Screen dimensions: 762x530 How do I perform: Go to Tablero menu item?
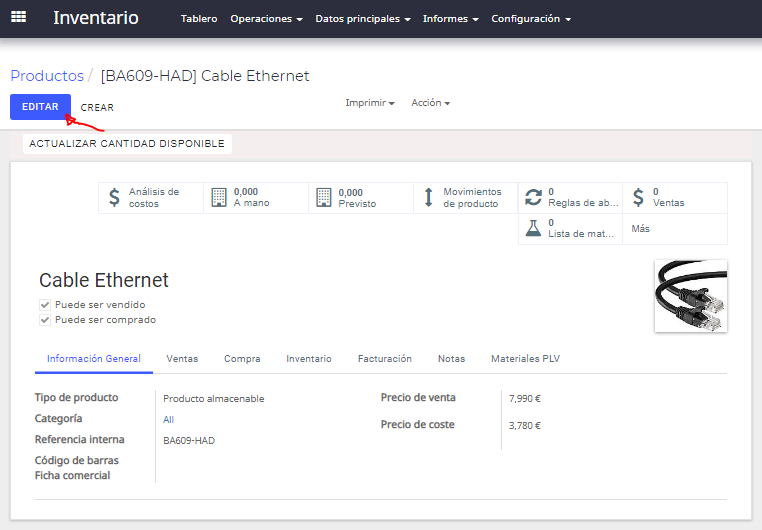coord(199,18)
